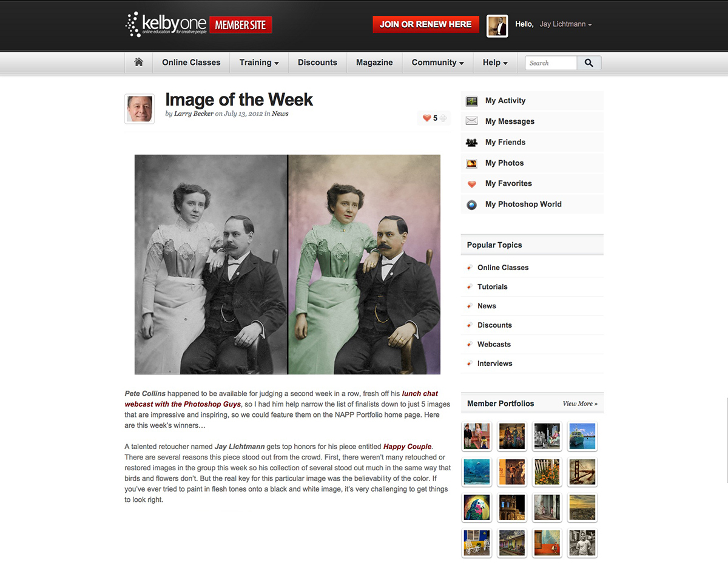Go to the home icon in navigation bar

[x=139, y=62]
